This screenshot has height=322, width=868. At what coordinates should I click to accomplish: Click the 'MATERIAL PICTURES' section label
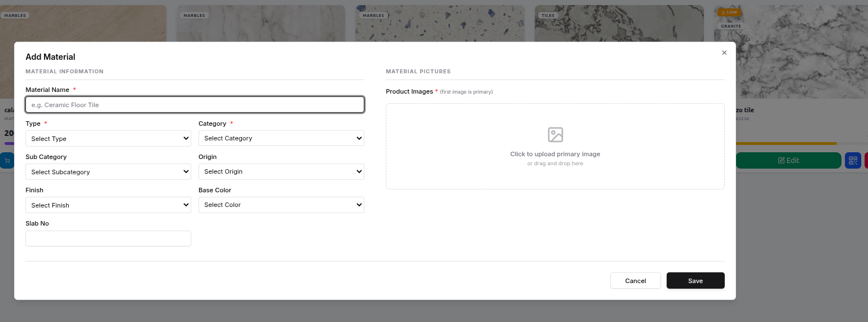click(x=418, y=72)
